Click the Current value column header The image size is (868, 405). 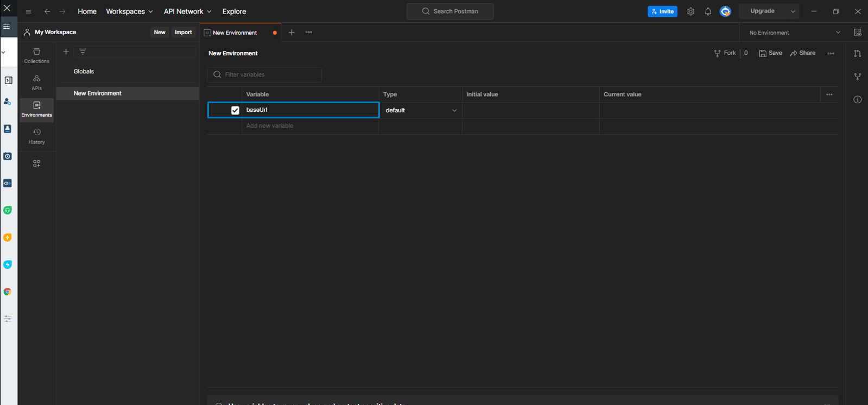pos(622,94)
